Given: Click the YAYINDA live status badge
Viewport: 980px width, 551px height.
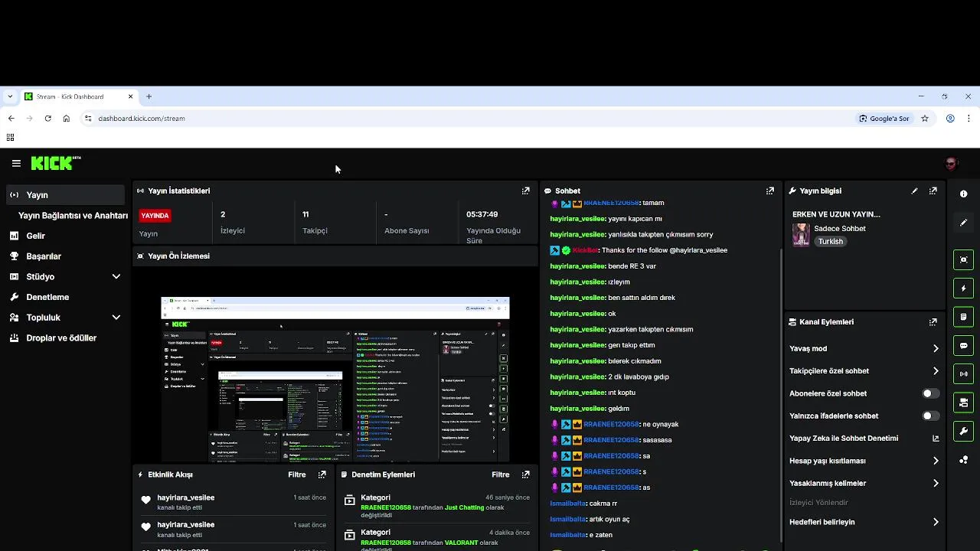Looking at the screenshot, I should click(155, 216).
